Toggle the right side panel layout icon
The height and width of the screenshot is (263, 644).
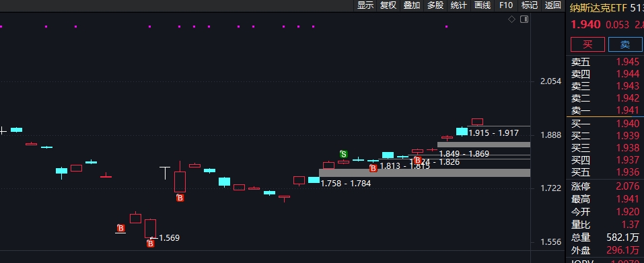point(524,20)
